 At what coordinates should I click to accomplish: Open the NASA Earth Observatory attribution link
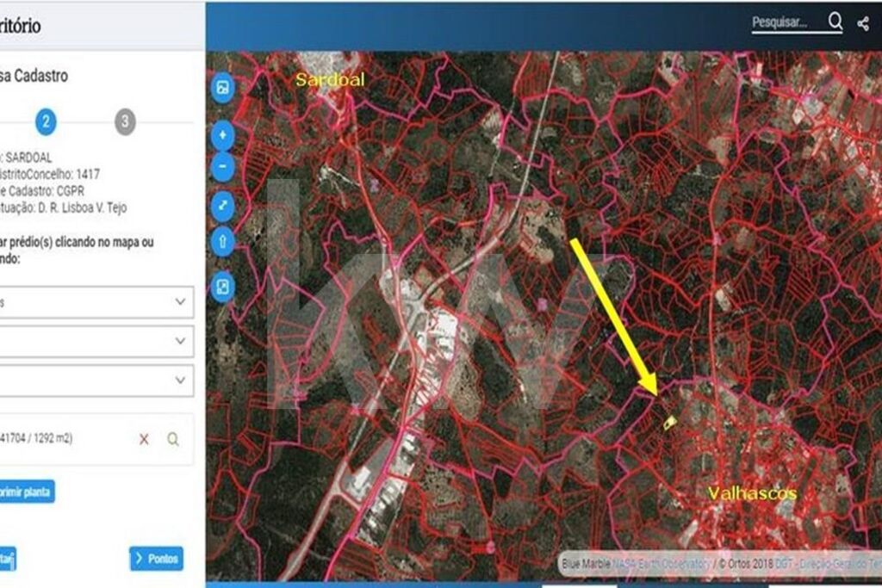661,563
